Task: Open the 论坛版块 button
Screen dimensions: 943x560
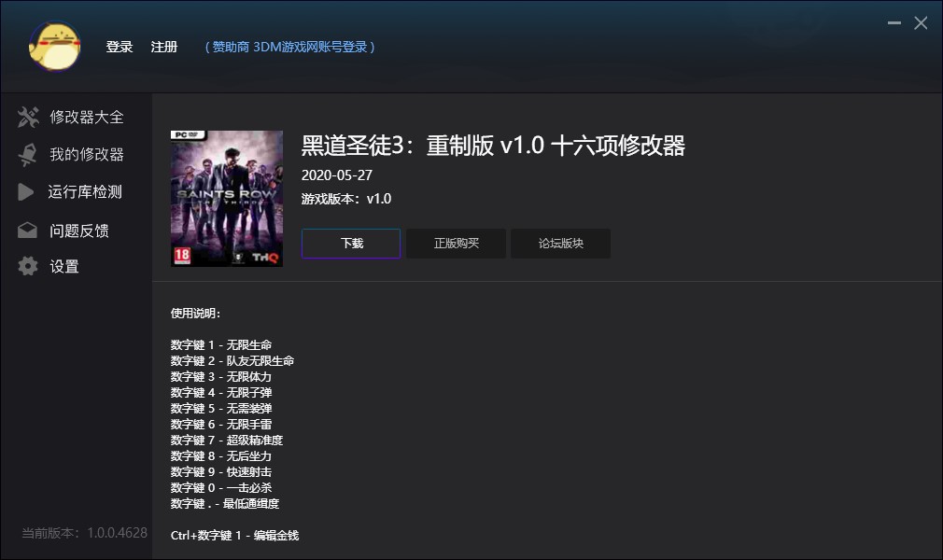Action: coord(560,244)
